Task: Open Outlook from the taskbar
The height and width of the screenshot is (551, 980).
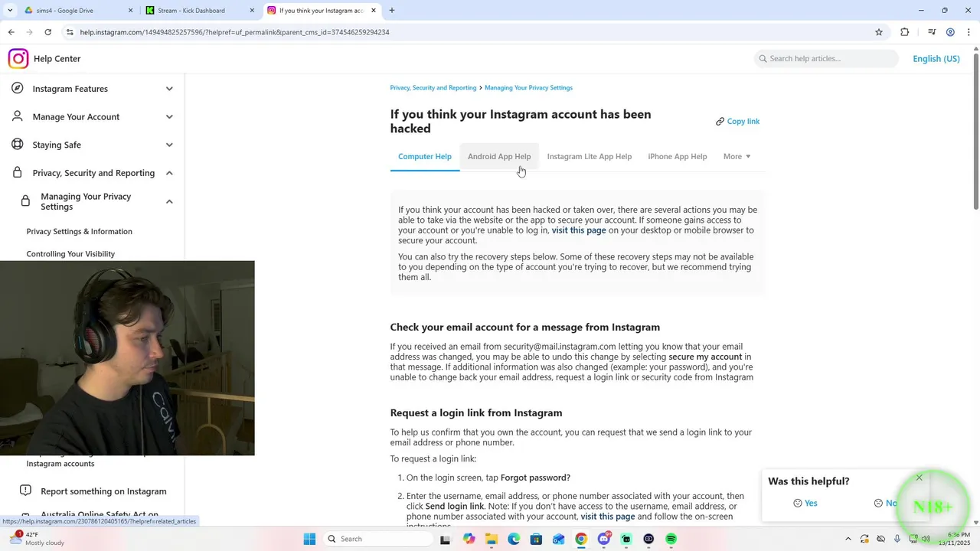Action: click(x=559, y=539)
